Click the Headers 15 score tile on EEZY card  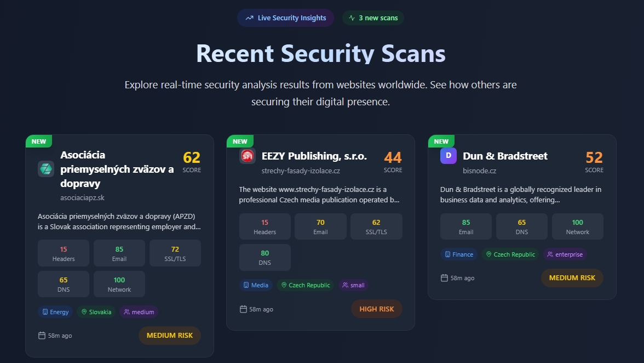pyautogui.click(x=264, y=226)
